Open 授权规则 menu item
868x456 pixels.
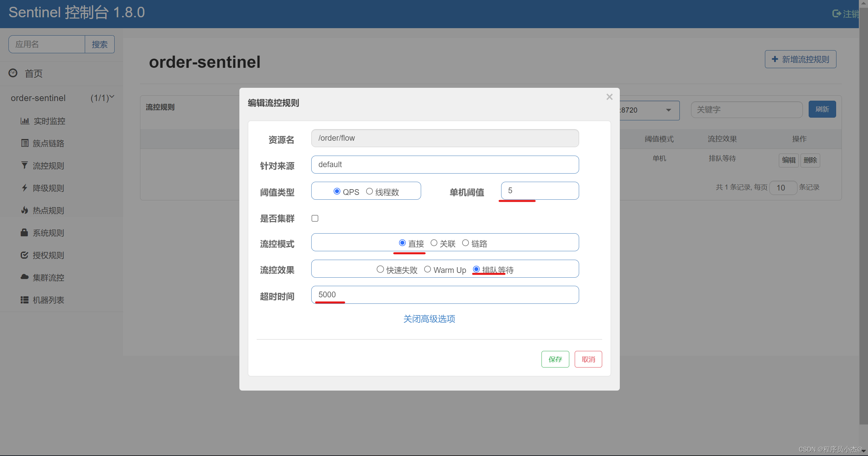pyautogui.click(x=48, y=255)
